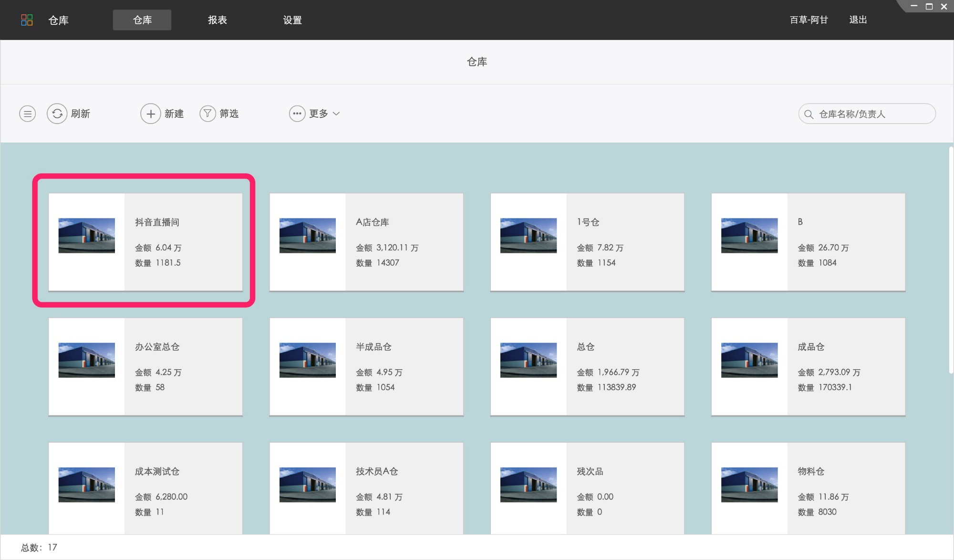Image resolution: width=954 pixels, height=560 pixels.
Task: Switch to the 报表 tab
Action: [218, 20]
